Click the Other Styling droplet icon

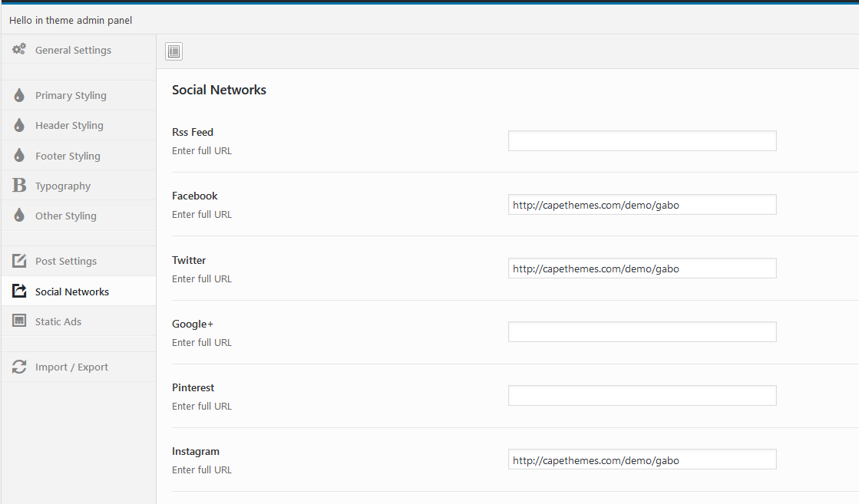(19, 216)
